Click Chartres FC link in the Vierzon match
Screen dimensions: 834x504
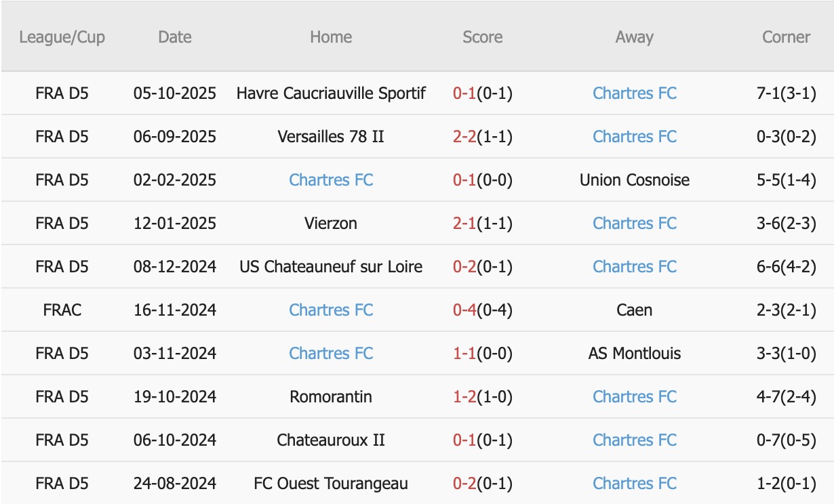[x=634, y=224]
